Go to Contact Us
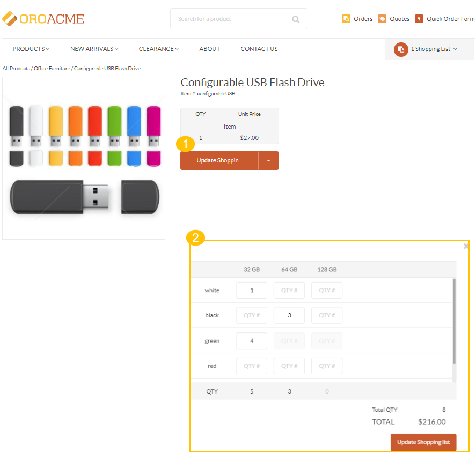Viewport: 476px width, 452px height. pos(259,49)
